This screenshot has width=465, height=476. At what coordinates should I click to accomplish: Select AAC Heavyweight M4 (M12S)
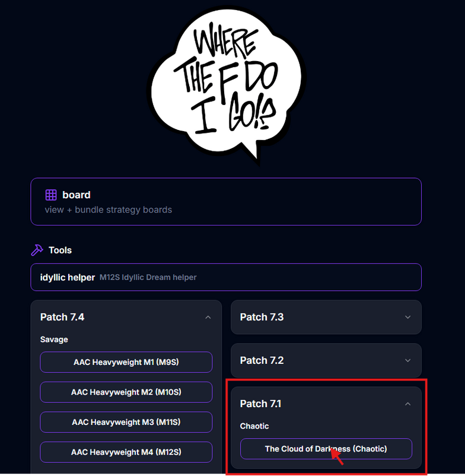click(x=126, y=452)
